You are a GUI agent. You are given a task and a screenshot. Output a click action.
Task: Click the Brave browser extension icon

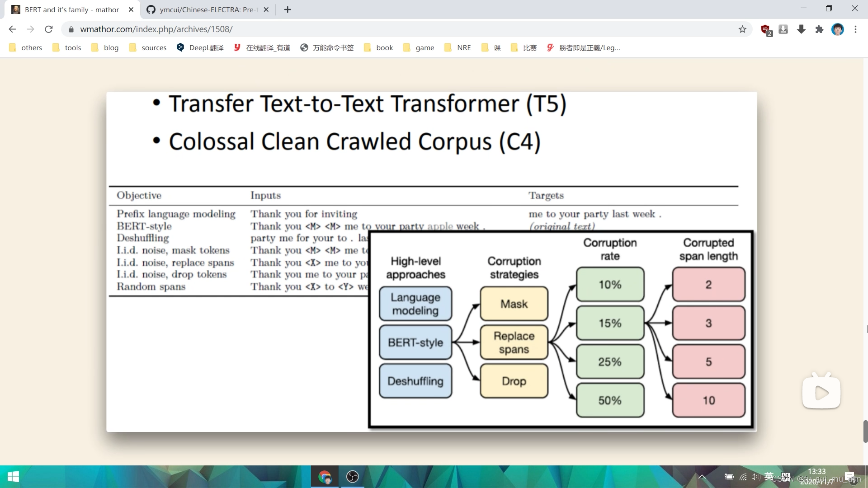765,28
